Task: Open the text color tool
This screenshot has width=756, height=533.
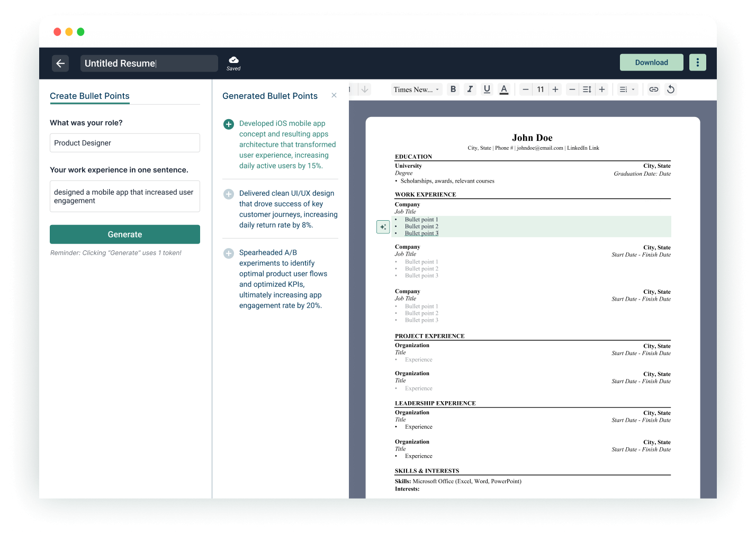Action: coord(503,89)
